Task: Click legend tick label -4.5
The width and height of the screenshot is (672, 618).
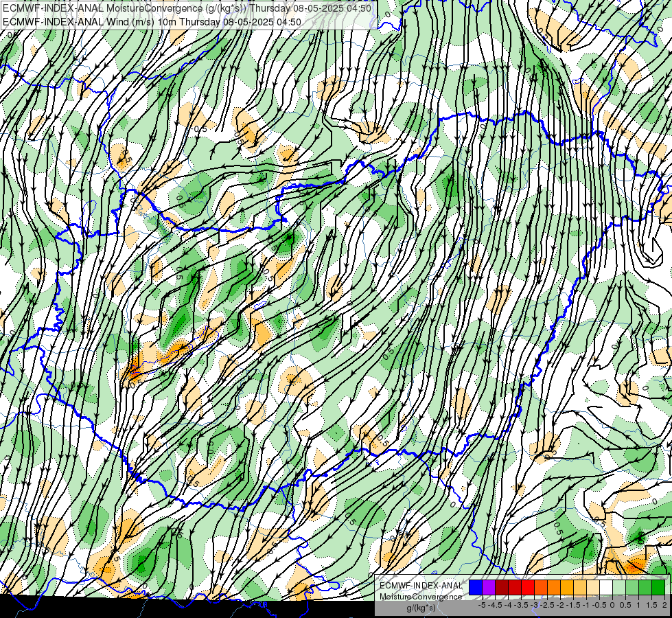Action: point(494,605)
